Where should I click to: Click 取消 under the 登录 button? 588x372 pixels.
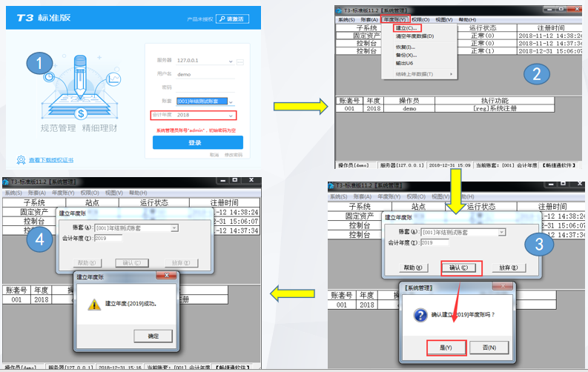pyautogui.click(x=214, y=155)
